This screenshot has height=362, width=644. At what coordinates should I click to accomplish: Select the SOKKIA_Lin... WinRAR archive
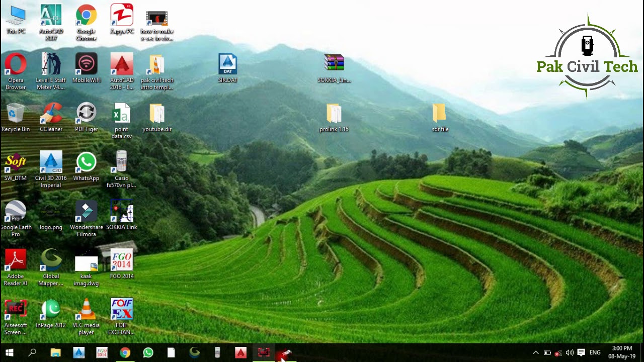[334, 68]
